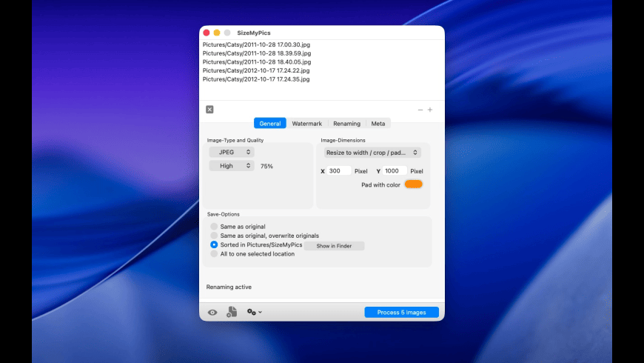This screenshot has width=644, height=363.
Task: Select file 2011-10-28 18.39.59.jpg
Action: tap(257, 53)
